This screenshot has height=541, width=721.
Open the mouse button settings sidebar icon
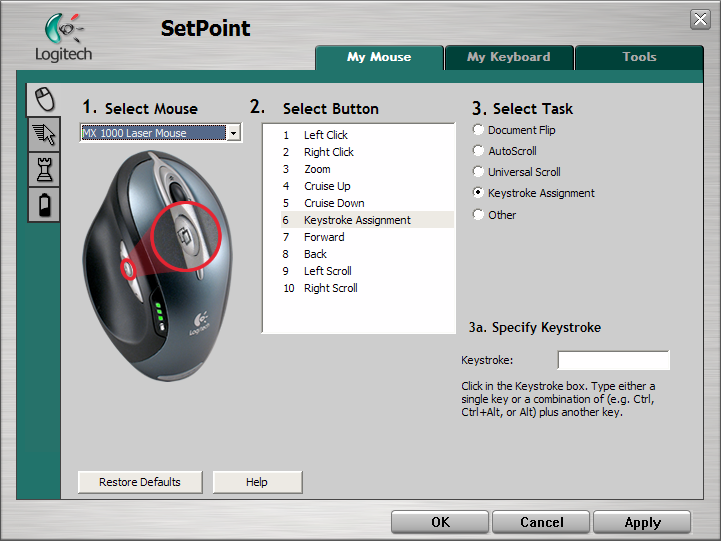point(44,99)
